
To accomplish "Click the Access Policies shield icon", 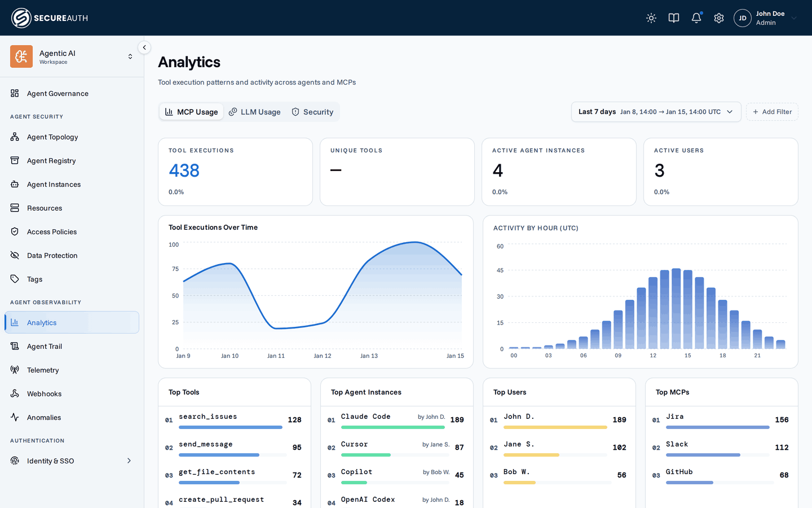I will [x=15, y=231].
